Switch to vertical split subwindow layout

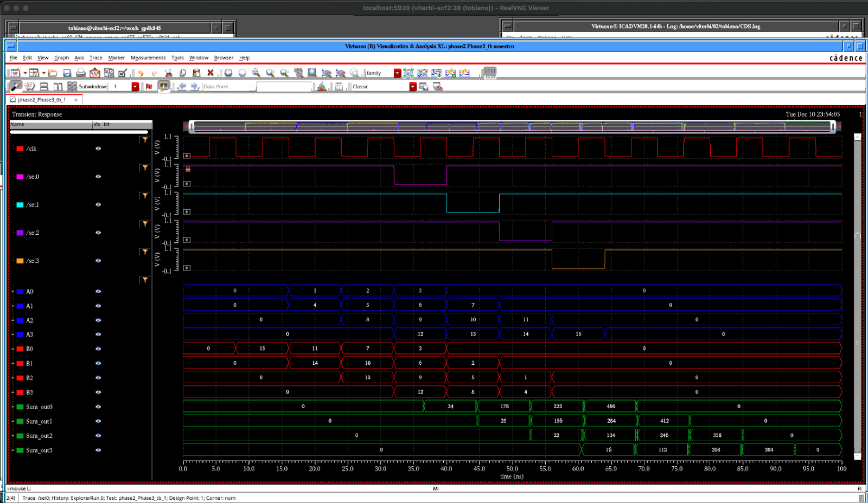point(58,86)
